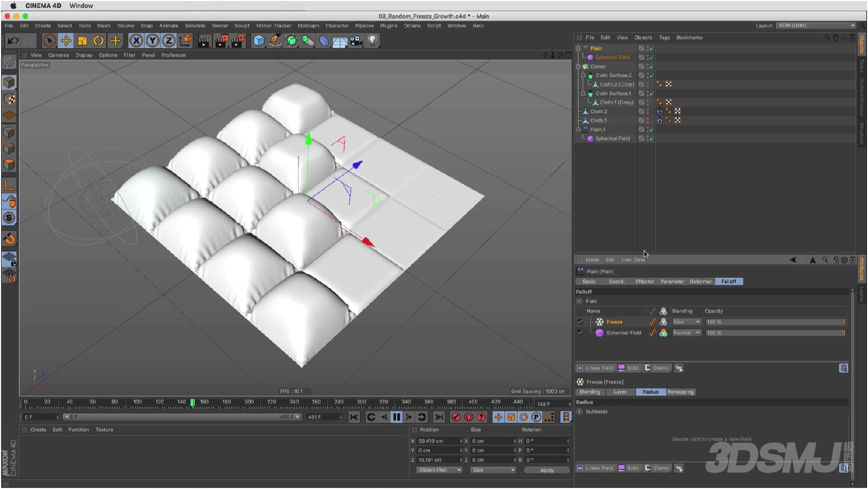Click the timeline playhead at frame 149
Viewport: 868px width, 489px height.
(193, 402)
